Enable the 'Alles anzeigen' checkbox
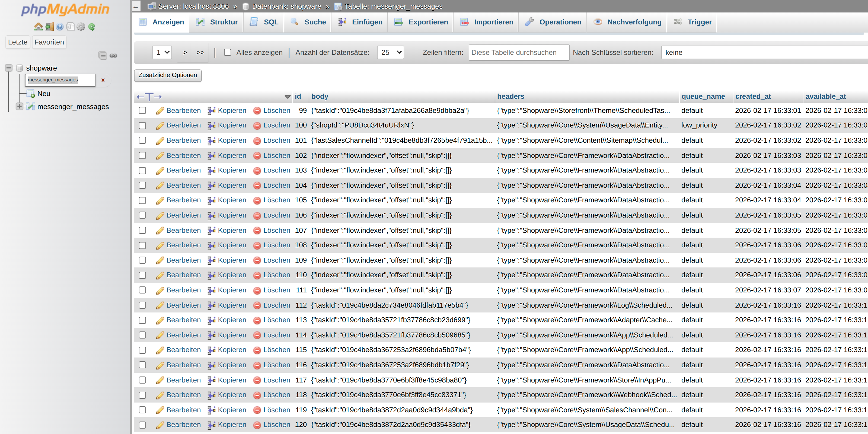868x434 pixels. pyautogui.click(x=228, y=53)
